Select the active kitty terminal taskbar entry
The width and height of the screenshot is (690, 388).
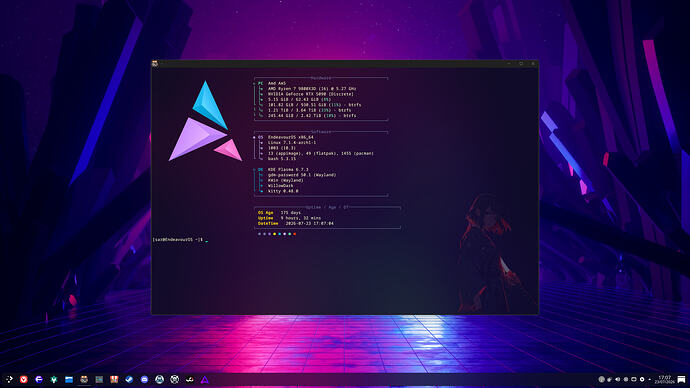click(84, 379)
